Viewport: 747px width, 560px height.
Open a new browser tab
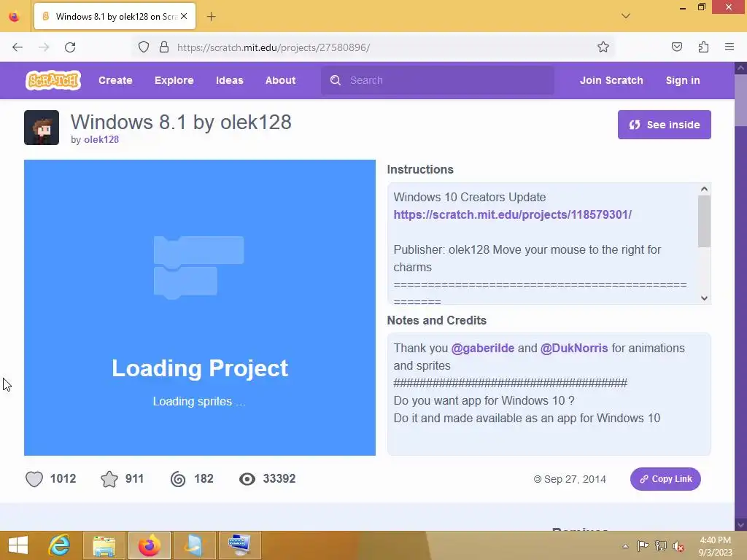tap(211, 17)
